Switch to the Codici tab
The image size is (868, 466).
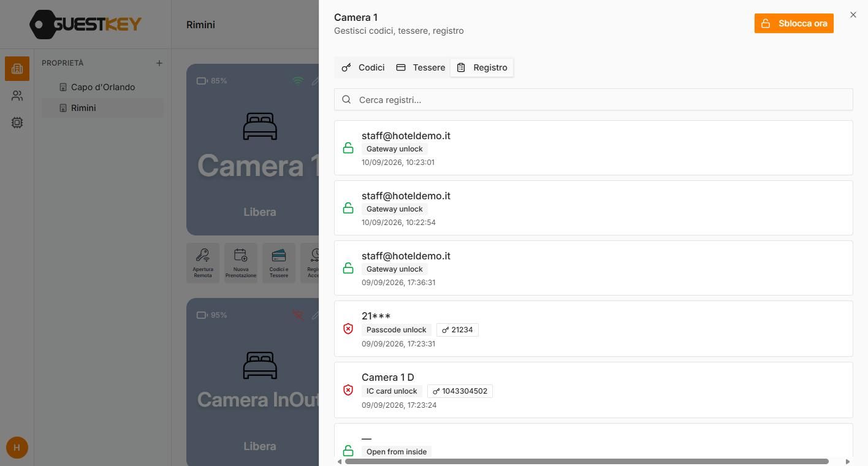[364, 67]
